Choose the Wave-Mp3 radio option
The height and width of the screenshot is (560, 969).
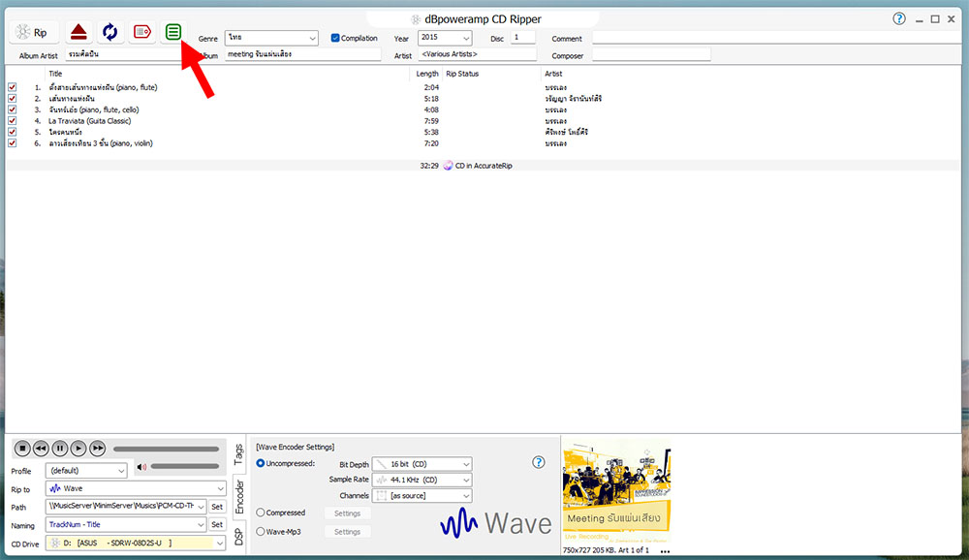pos(261,531)
